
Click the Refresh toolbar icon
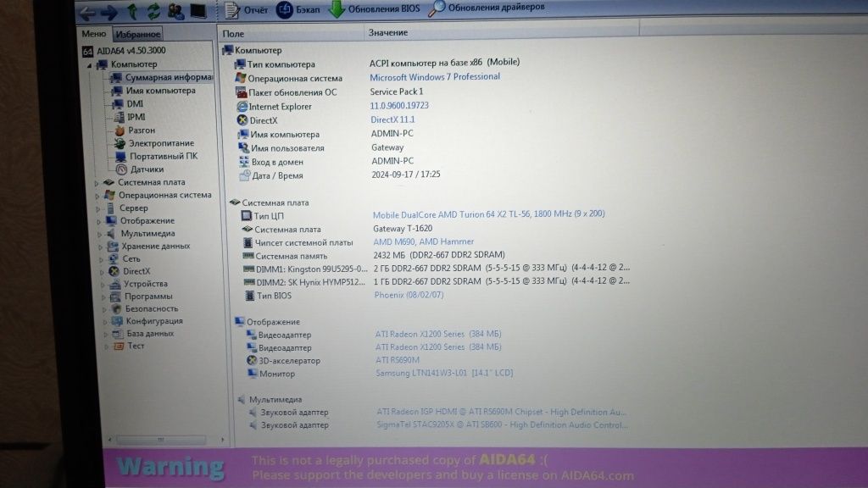click(x=153, y=12)
